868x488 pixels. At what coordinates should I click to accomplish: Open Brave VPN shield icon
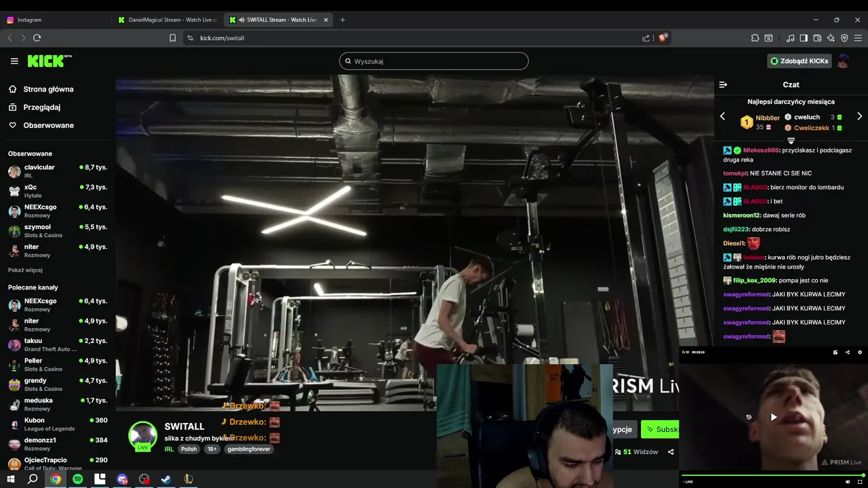(844, 38)
